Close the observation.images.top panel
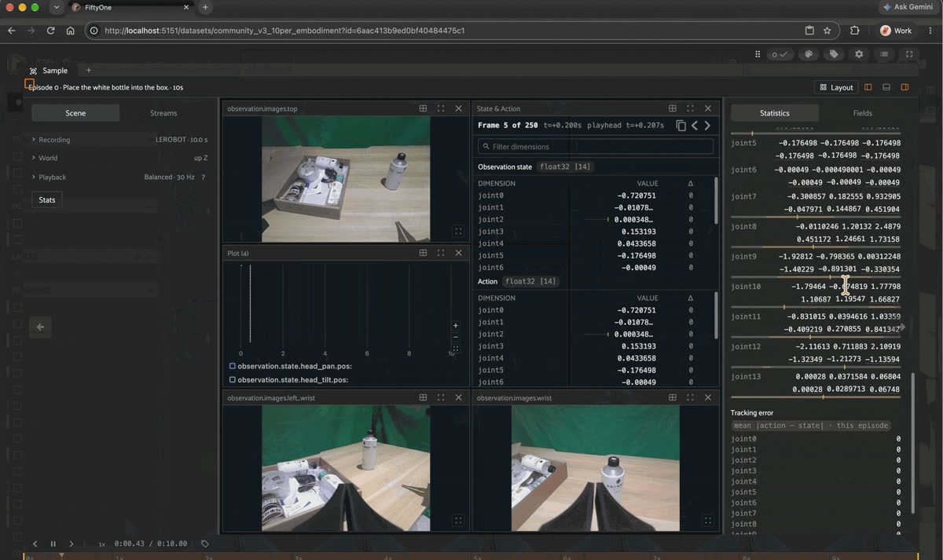Viewport: 943px width, 560px height. [x=459, y=108]
